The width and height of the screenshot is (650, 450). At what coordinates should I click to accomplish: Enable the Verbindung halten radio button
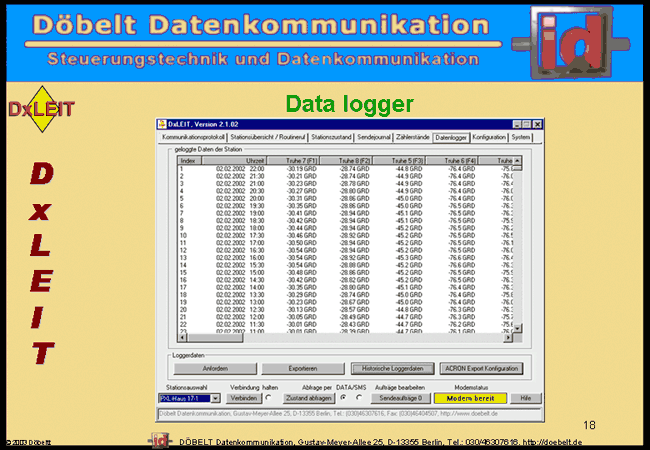point(269,397)
